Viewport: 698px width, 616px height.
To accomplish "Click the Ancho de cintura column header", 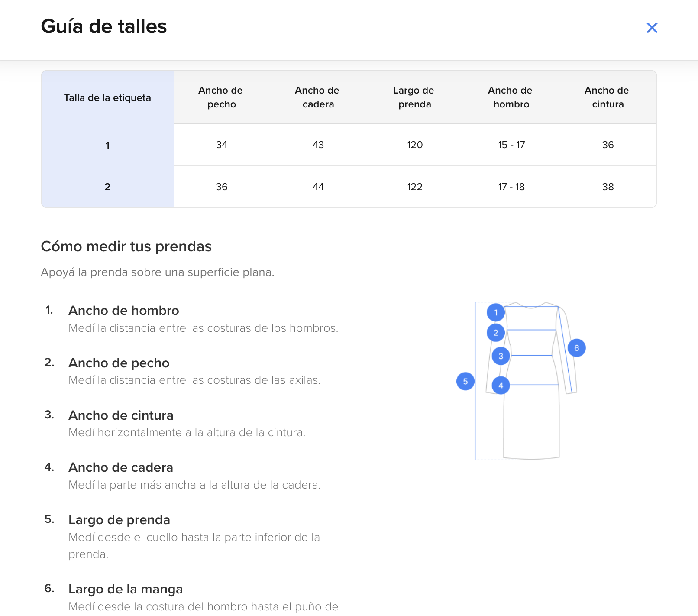I will (608, 97).
